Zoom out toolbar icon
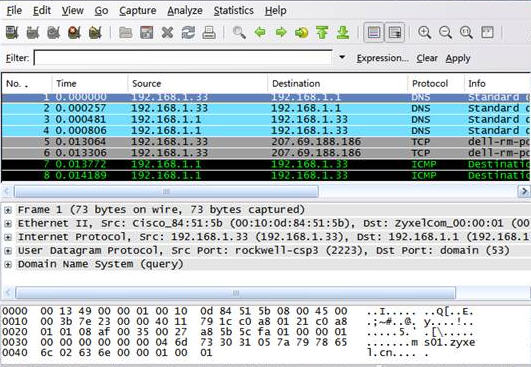This screenshot has width=531, height=367. pyautogui.click(x=445, y=33)
